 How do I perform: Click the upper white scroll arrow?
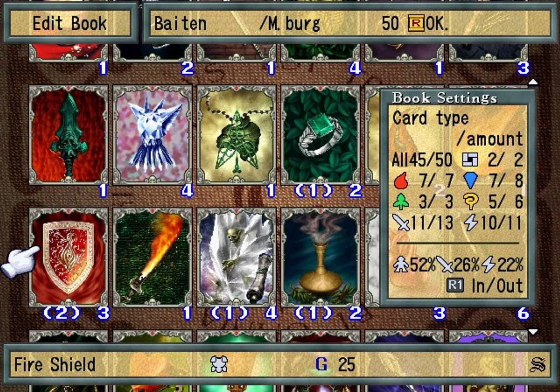(x=533, y=82)
